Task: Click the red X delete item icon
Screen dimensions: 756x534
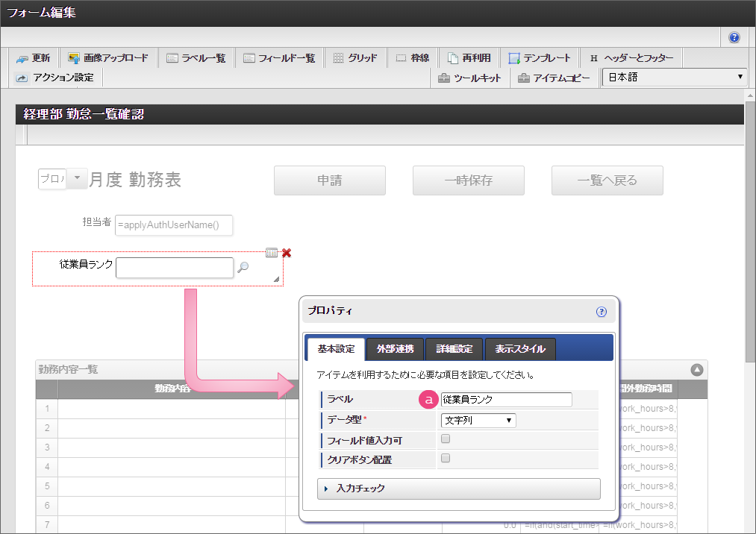Action: pos(287,253)
